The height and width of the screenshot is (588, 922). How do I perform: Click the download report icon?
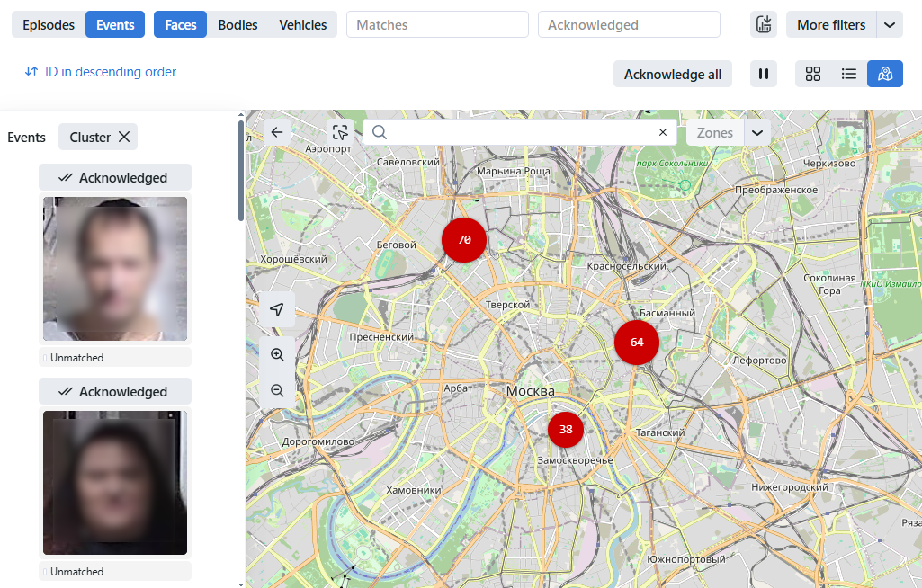(764, 25)
